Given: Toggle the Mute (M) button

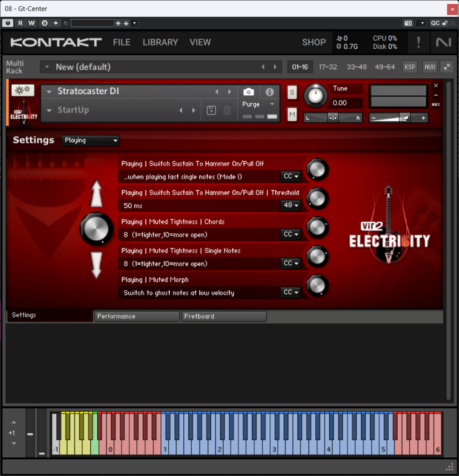Looking at the screenshot, I should point(292,114).
